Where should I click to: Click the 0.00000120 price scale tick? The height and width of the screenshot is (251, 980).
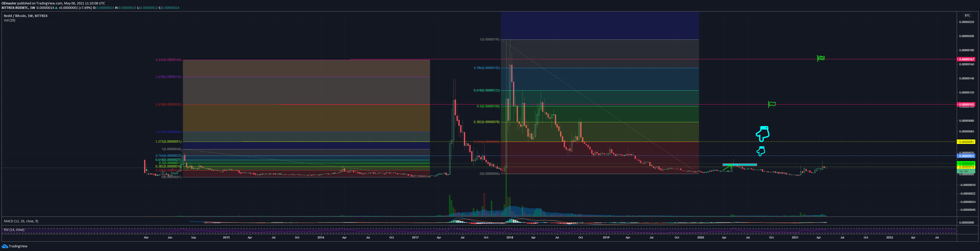967,92
